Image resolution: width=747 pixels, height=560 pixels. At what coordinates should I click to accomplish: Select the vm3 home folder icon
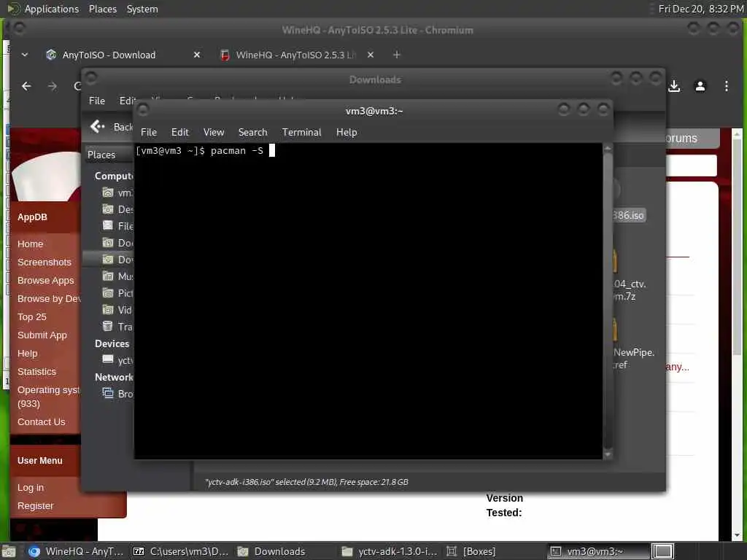(x=108, y=192)
